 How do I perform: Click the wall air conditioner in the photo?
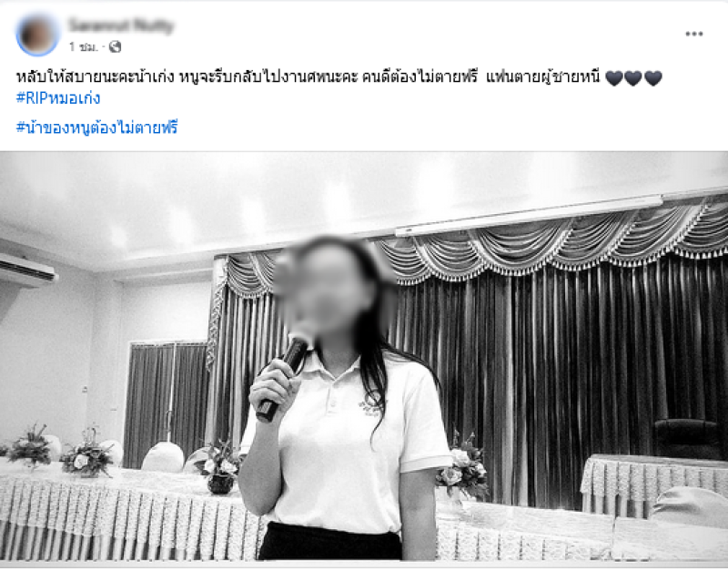27,270
